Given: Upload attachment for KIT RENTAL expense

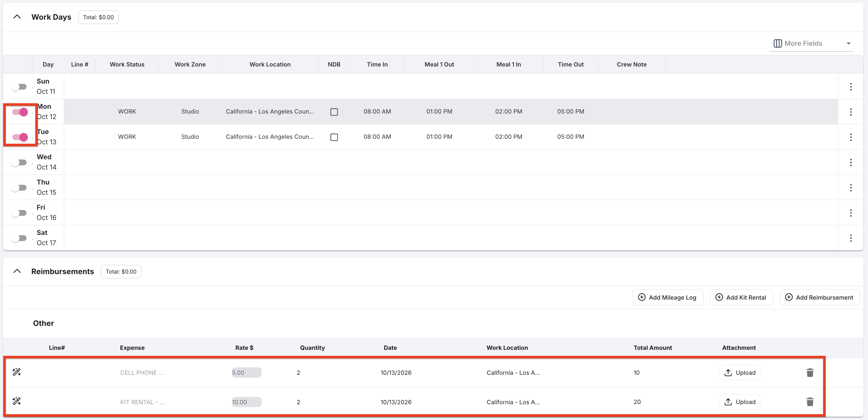Looking at the screenshot, I should (x=740, y=402).
